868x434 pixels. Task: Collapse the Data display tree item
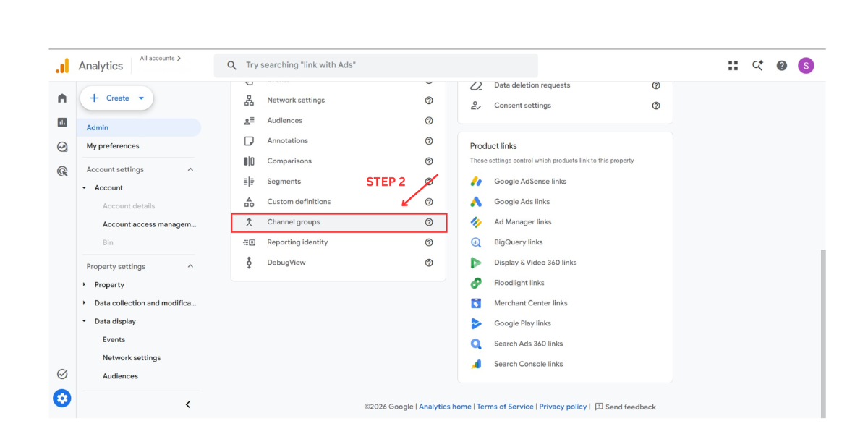[85, 321]
